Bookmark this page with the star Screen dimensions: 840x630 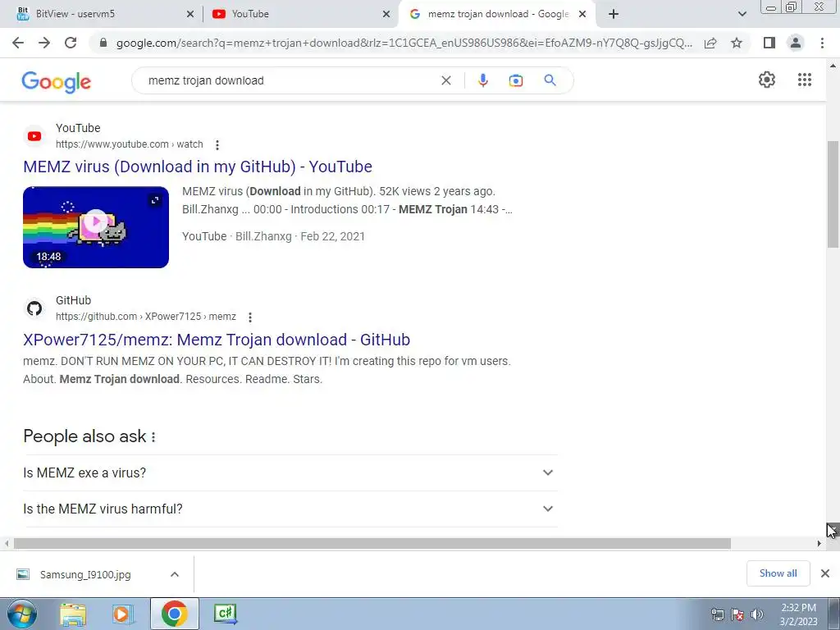coord(737,43)
